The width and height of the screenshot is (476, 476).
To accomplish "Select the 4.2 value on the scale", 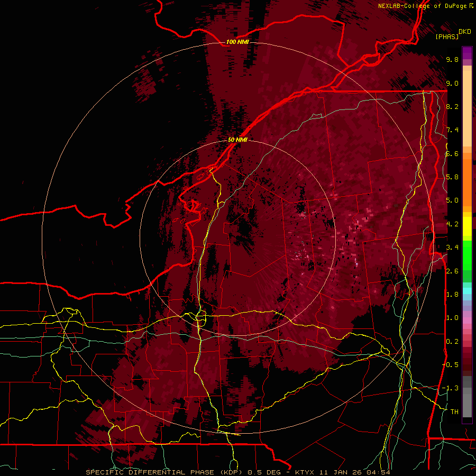I will pyautogui.click(x=452, y=224).
